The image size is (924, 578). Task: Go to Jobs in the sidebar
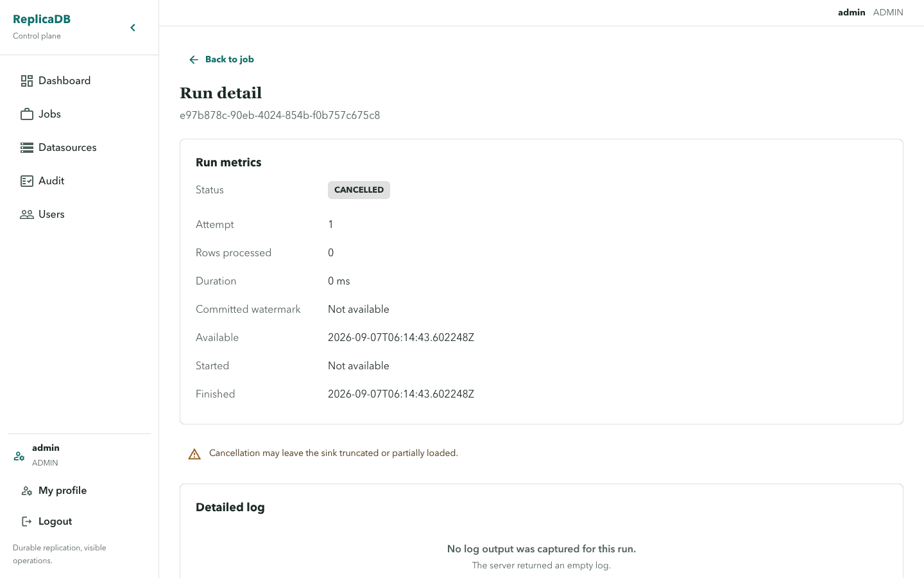(49, 114)
